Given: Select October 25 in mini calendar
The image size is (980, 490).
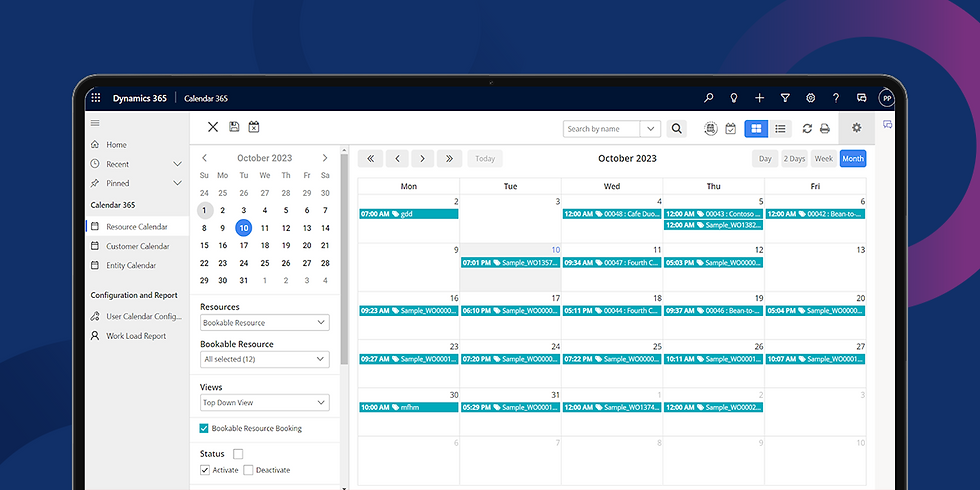Looking at the screenshot, I should pos(265,263).
